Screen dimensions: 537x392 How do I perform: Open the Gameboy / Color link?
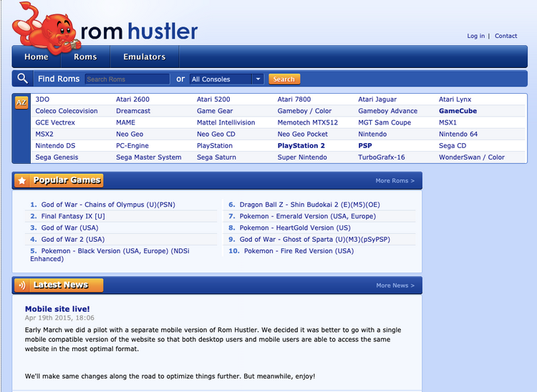coord(304,111)
